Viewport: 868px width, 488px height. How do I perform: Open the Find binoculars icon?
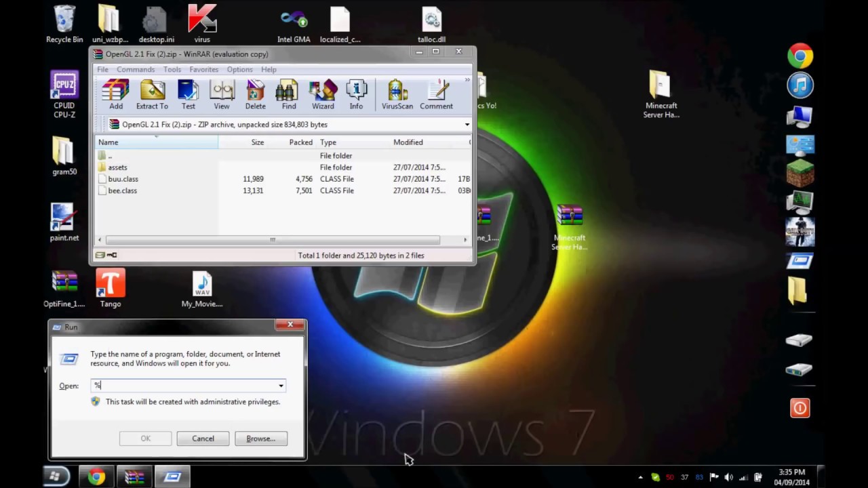click(x=289, y=94)
